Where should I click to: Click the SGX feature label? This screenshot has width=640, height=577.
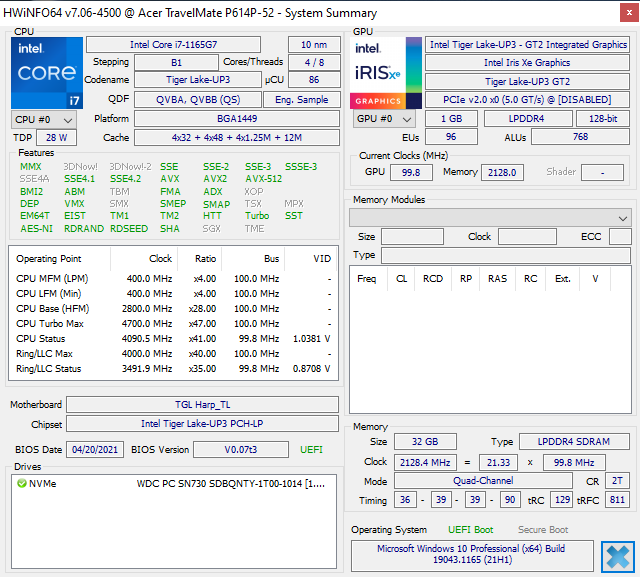(211, 229)
